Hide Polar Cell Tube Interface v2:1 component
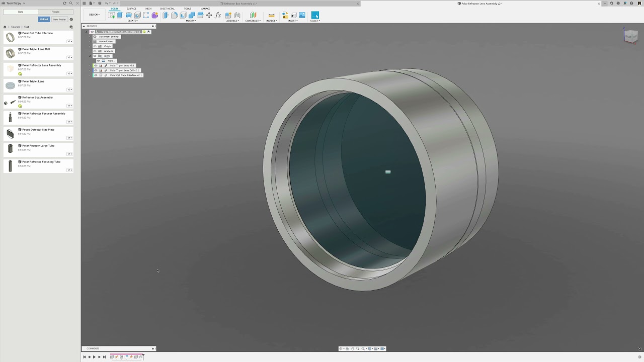Screen dimensions: 644x362 96,75
